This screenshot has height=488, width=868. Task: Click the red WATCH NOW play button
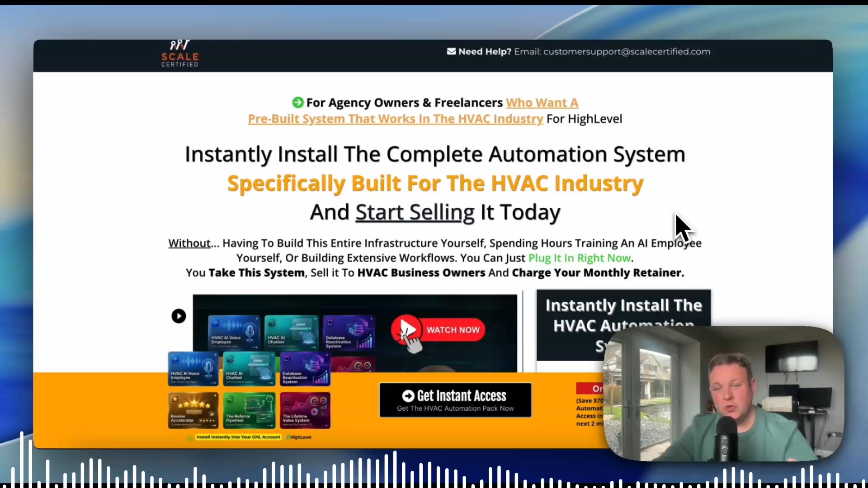(438, 330)
